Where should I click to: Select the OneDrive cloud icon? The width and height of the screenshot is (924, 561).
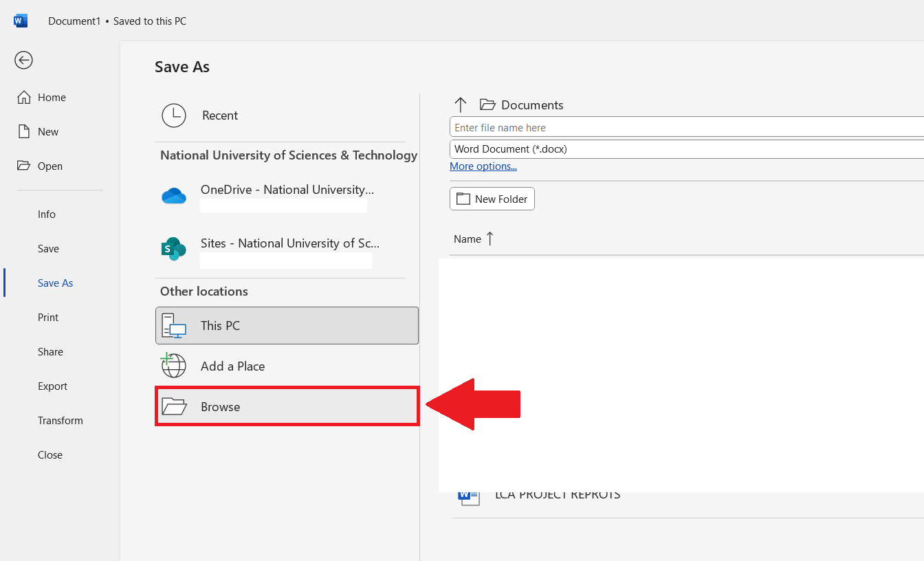173,195
